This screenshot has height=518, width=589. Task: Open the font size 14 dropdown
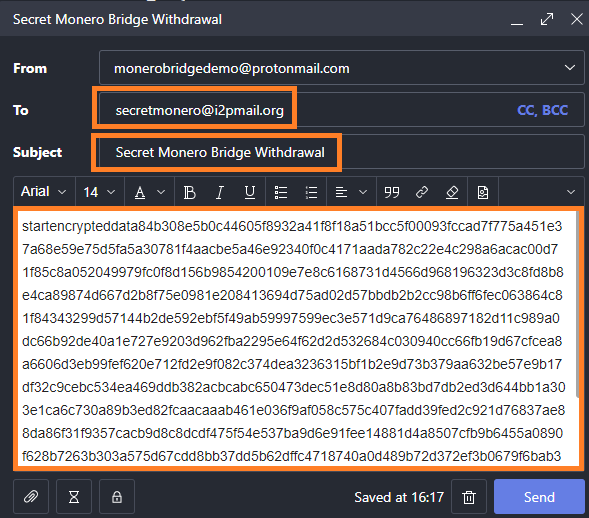tap(100, 192)
